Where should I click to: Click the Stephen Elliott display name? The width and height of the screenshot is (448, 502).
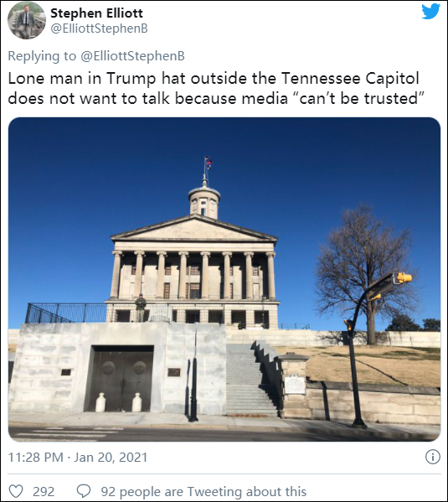click(x=96, y=13)
